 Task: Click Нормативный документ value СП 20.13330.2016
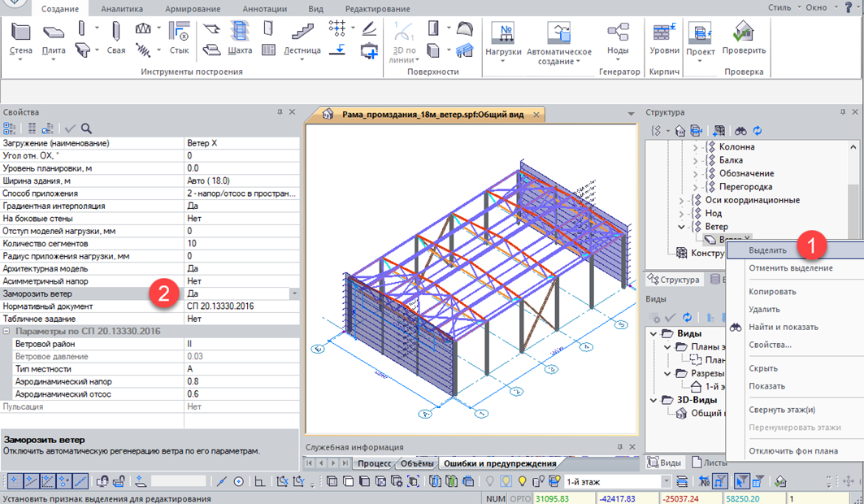(241, 306)
